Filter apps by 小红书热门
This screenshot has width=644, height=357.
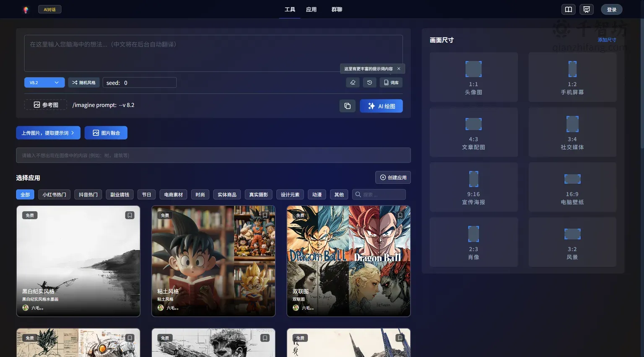(54, 194)
